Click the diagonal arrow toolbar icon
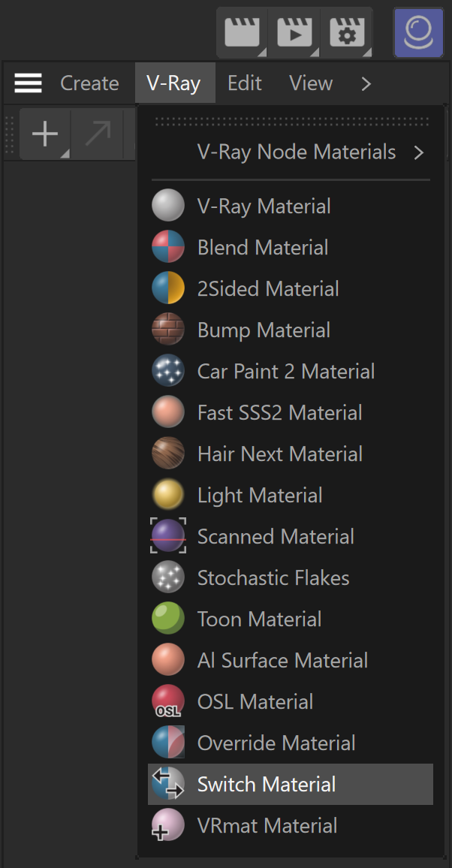This screenshot has width=452, height=868. point(98,134)
